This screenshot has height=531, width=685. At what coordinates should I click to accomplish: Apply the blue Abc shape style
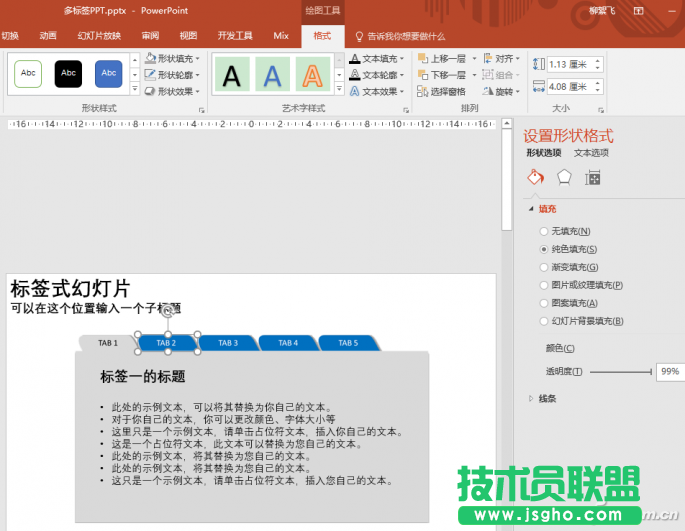point(109,73)
